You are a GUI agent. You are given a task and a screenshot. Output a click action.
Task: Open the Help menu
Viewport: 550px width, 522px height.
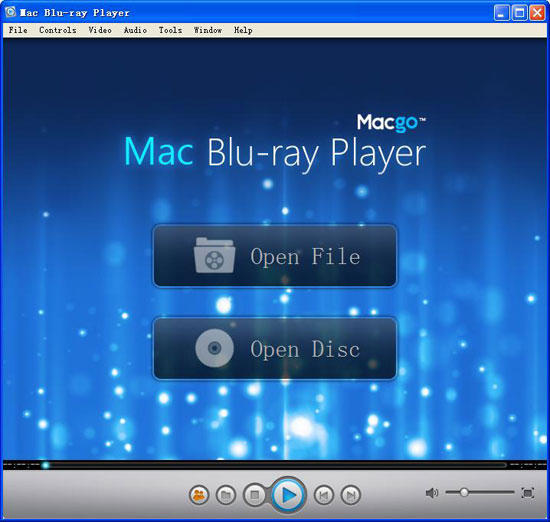[243, 30]
